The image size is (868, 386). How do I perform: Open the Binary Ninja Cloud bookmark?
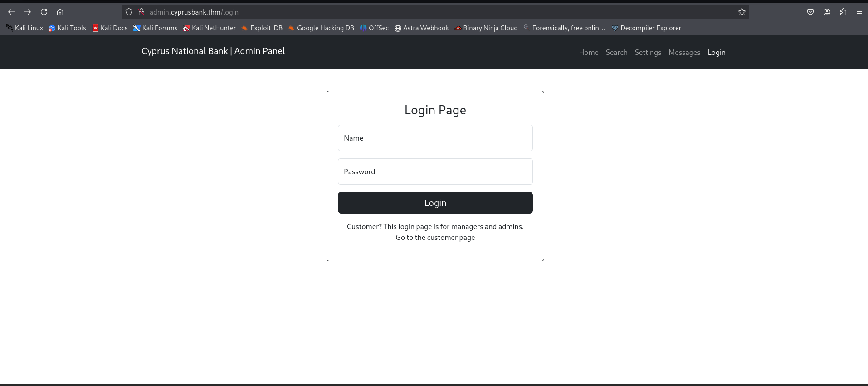click(x=486, y=28)
